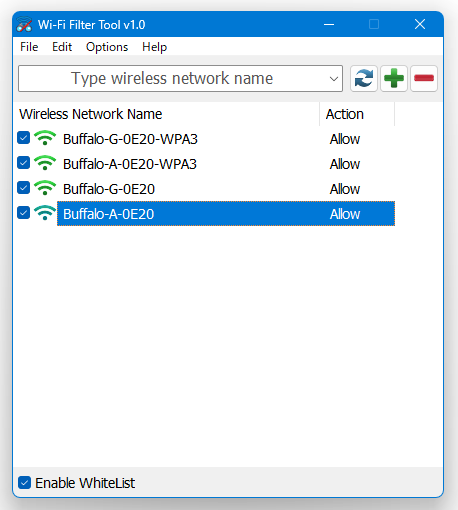Open the Options menu

(107, 47)
